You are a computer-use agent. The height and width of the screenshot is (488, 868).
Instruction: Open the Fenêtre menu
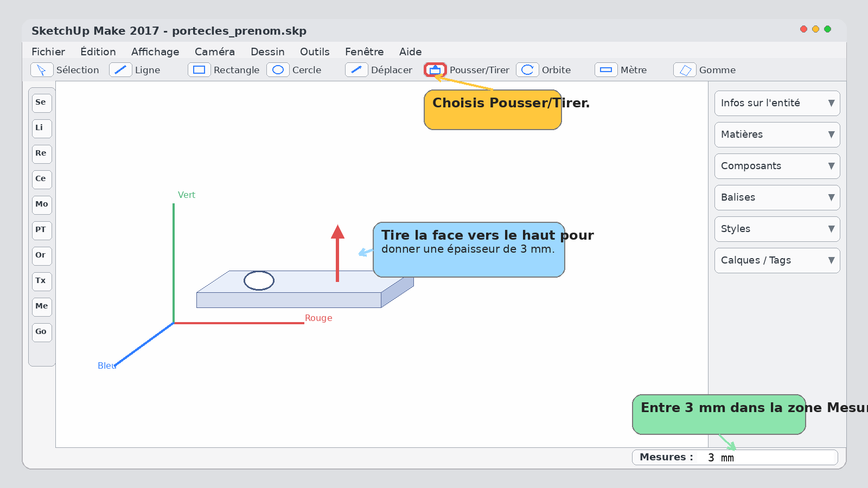tap(365, 52)
